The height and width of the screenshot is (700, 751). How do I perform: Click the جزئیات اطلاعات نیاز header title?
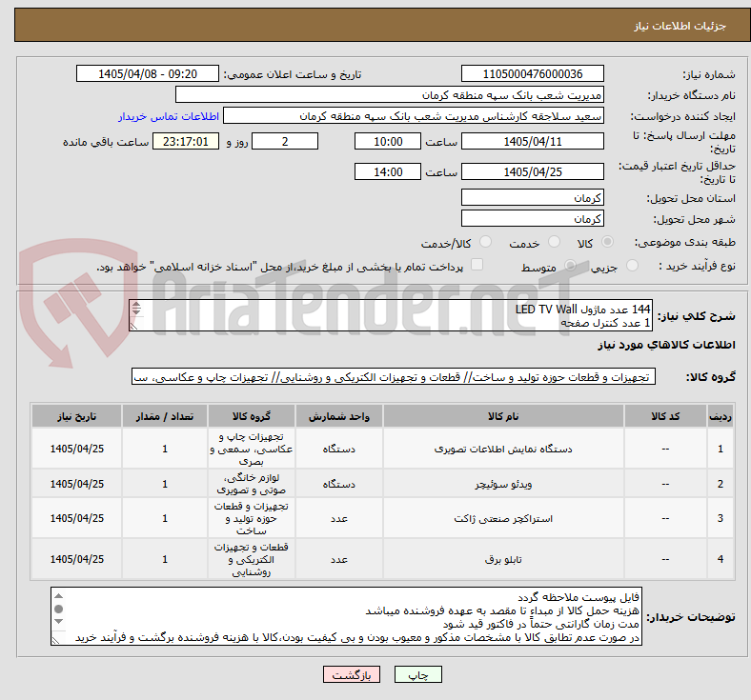680,26
